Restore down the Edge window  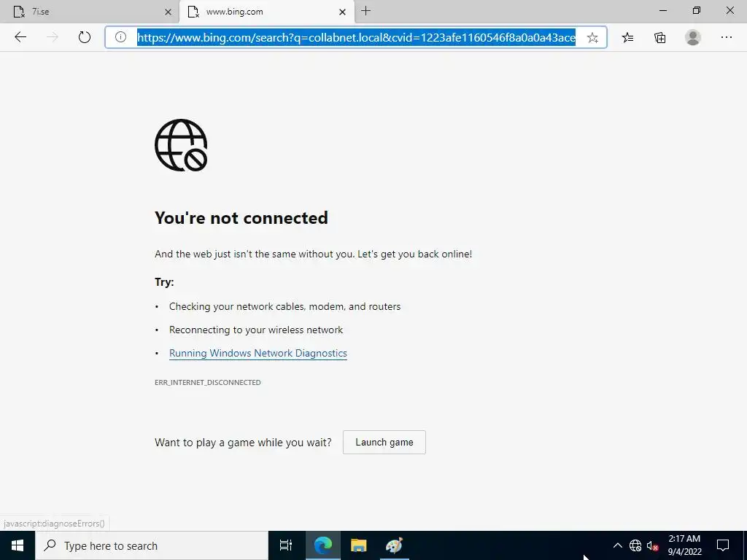point(697,10)
